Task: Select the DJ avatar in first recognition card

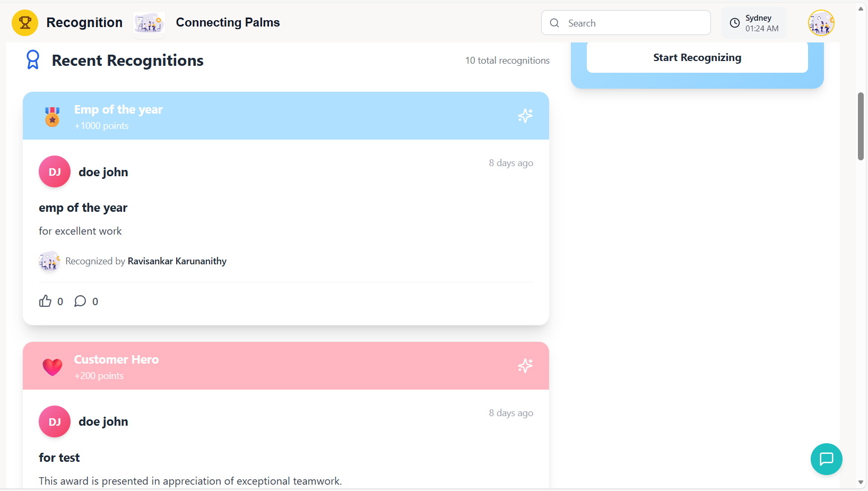Action: [x=55, y=172]
